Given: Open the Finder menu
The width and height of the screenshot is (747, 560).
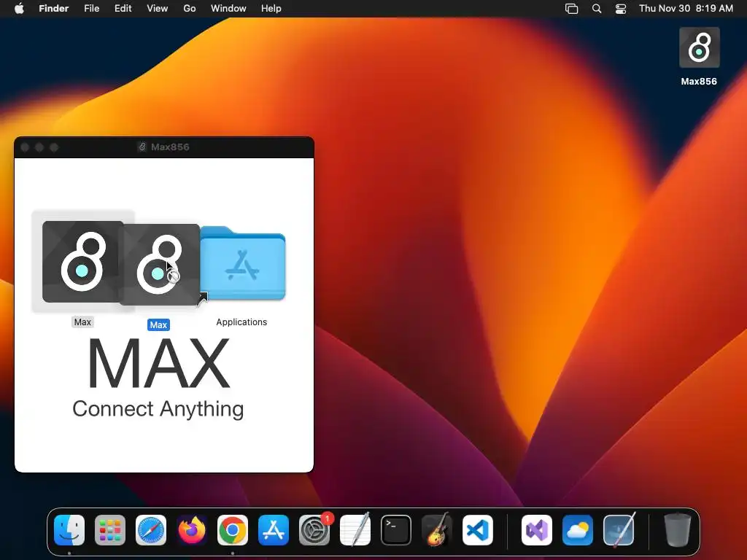Looking at the screenshot, I should click(x=53, y=8).
